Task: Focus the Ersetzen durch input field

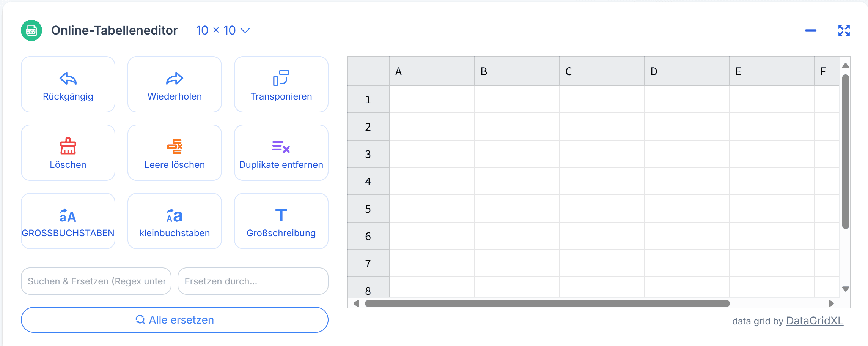Action: pyautogui.click(x=253, y=281)
